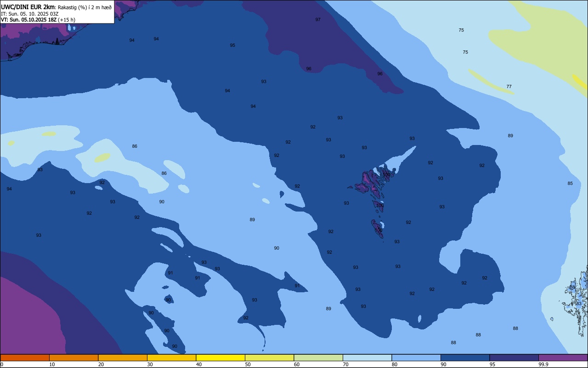588x368 pixels.
Task: Choose the 30–40 golden yellow legend swatch
Action: 171,357
